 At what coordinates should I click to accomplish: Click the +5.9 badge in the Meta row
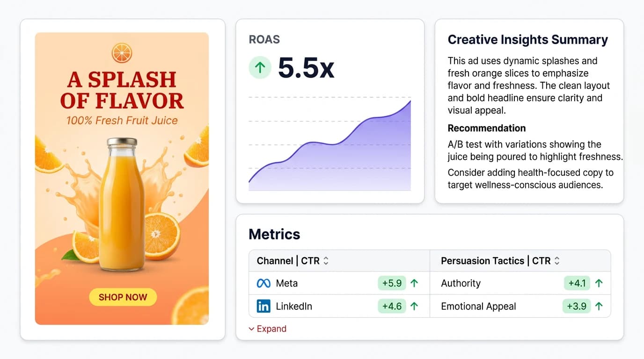click(392, 283)
